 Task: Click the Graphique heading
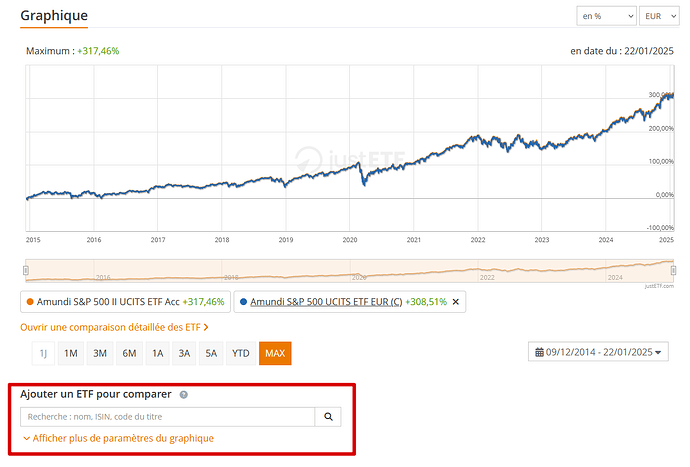[x=54, y=15]
